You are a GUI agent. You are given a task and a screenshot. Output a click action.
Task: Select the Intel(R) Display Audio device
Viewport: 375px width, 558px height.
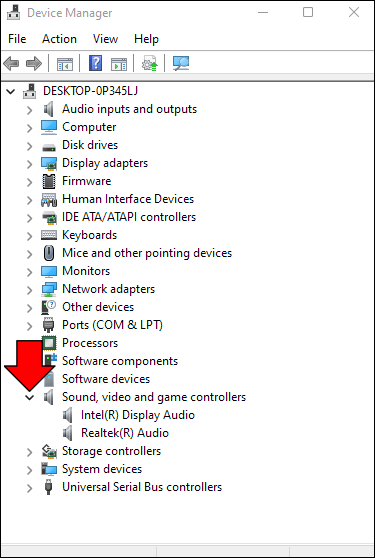coord(138,415)
